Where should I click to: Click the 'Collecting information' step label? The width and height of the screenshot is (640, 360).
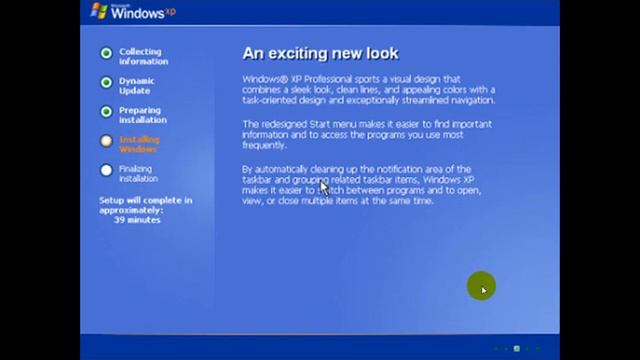click(x=143, y=56)
